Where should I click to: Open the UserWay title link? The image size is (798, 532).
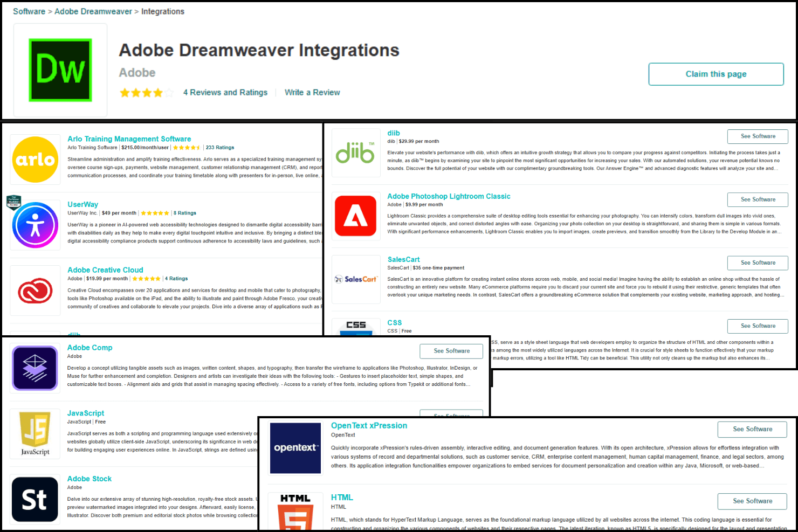[83, 204]
